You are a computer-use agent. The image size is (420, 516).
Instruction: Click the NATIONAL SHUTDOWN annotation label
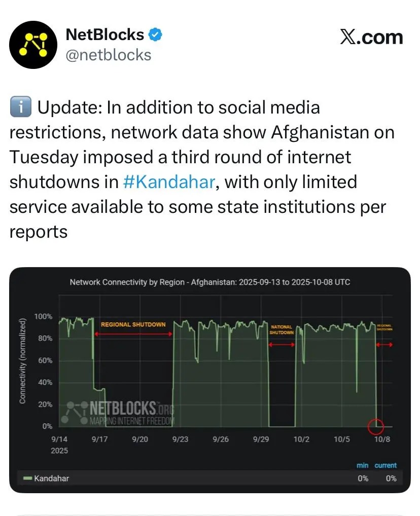(x=282, y=330)
